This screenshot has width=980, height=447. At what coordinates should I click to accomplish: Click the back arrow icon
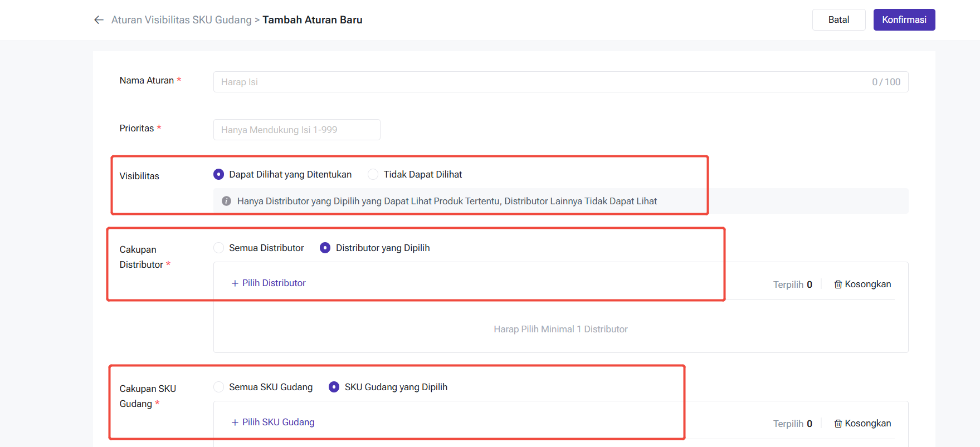coord(99,20)
